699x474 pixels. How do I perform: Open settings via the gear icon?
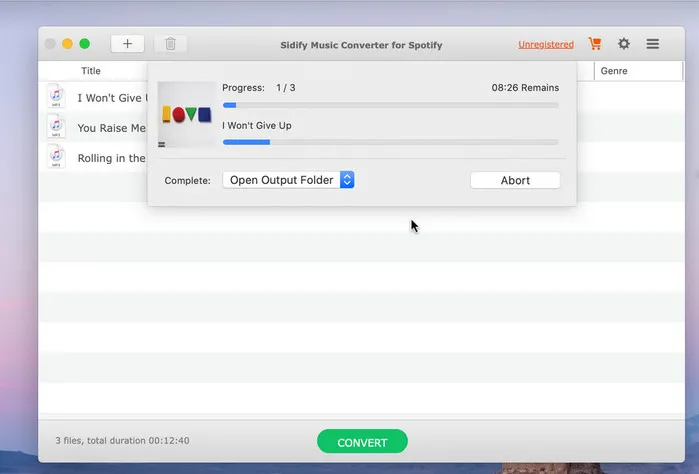pos(624,44)
